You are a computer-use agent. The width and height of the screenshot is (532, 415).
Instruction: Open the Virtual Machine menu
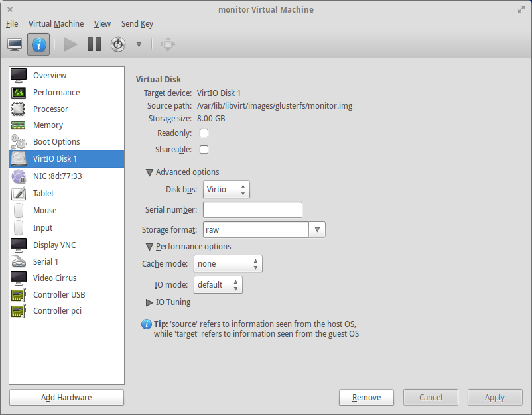[56, 24]
